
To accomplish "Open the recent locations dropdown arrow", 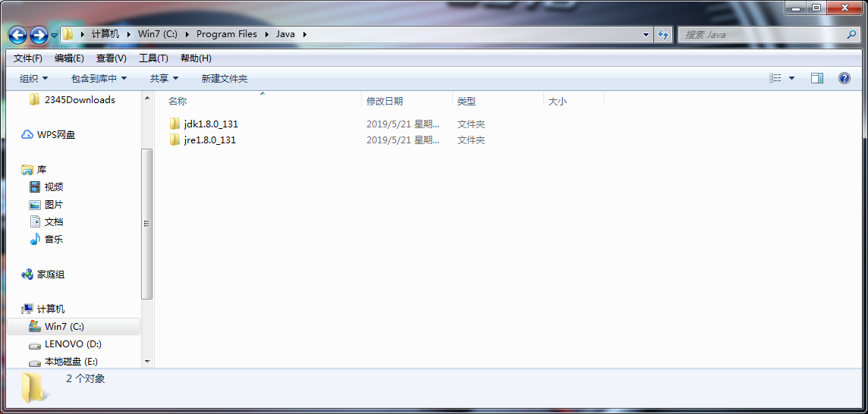I will point(55,36).
